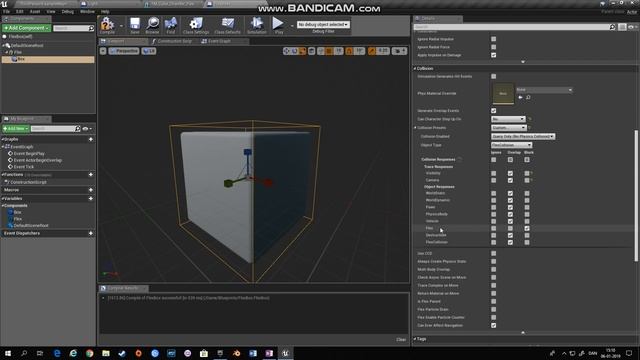The width and height of the screenshot is (640, 360).
Task: Toggle the grid snapping icon in viewport toolbar
Action: [x=329, y=51]
